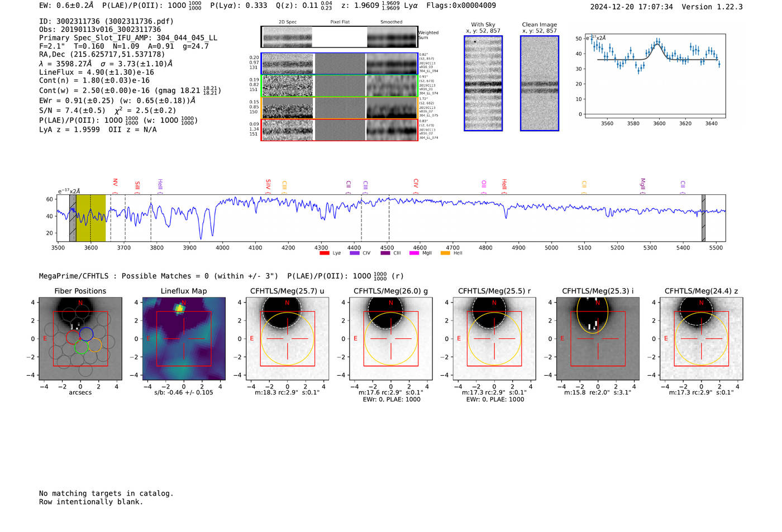Click the red HeII line marker

coord(504,185)
